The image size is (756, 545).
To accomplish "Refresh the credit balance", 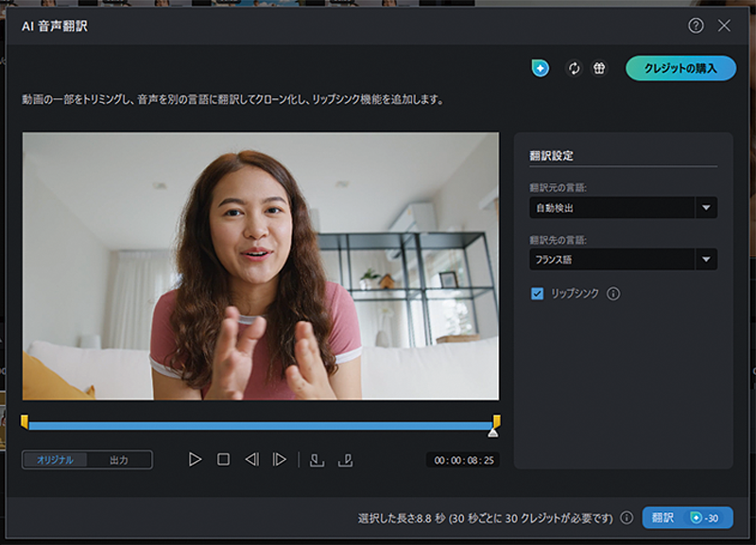I will [574, 68].
